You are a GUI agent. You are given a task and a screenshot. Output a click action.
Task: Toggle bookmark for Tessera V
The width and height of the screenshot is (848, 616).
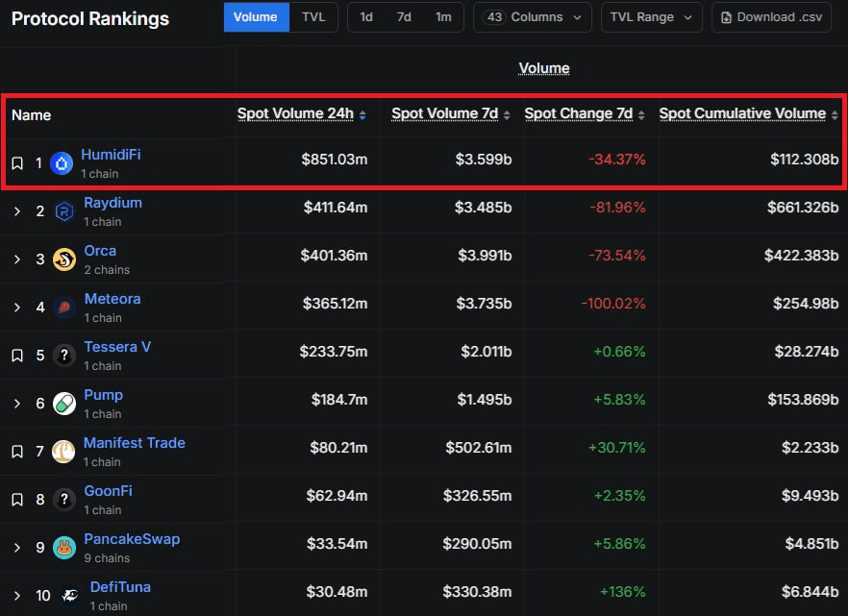coord(17,356)
